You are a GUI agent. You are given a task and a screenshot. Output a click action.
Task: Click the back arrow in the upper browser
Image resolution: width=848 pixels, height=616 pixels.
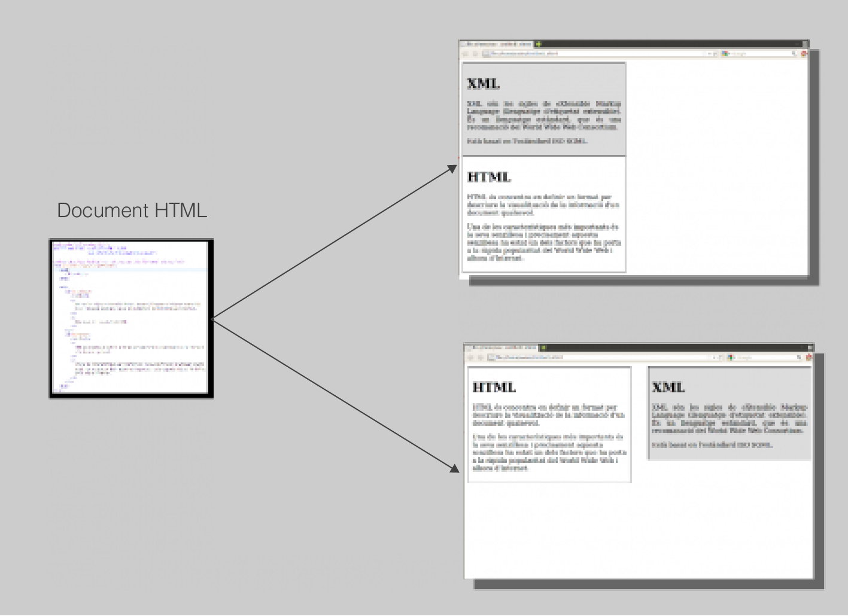pyautogui.click(x=465, y=53)
